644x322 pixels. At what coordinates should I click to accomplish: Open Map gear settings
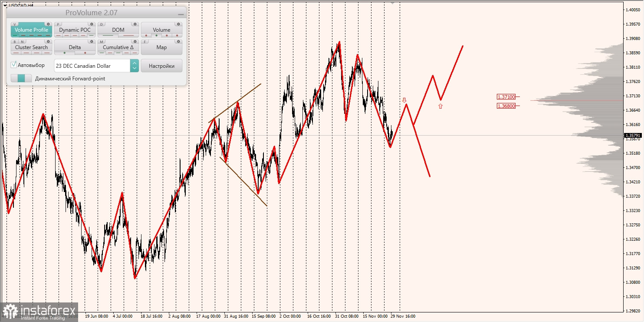tap(178, 41)
